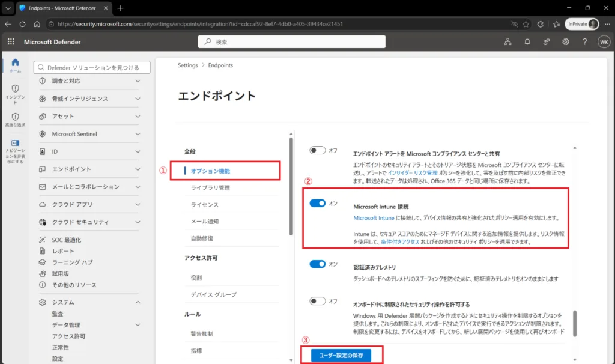Screen dimensions: 615x364
Task: Click the help question mark icon
Action: point(584,41)
